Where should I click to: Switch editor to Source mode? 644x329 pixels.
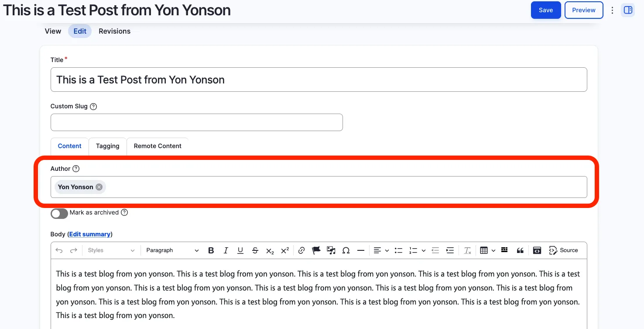click(563, 250)
